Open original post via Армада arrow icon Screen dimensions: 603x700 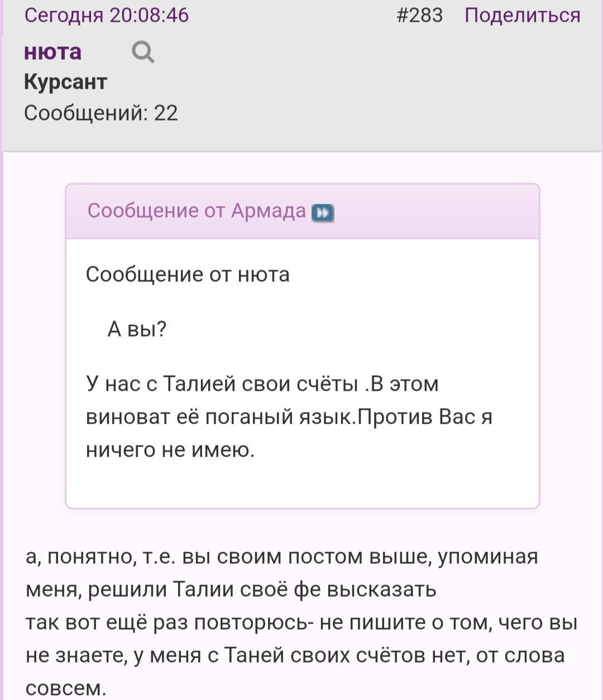(323, 213)
